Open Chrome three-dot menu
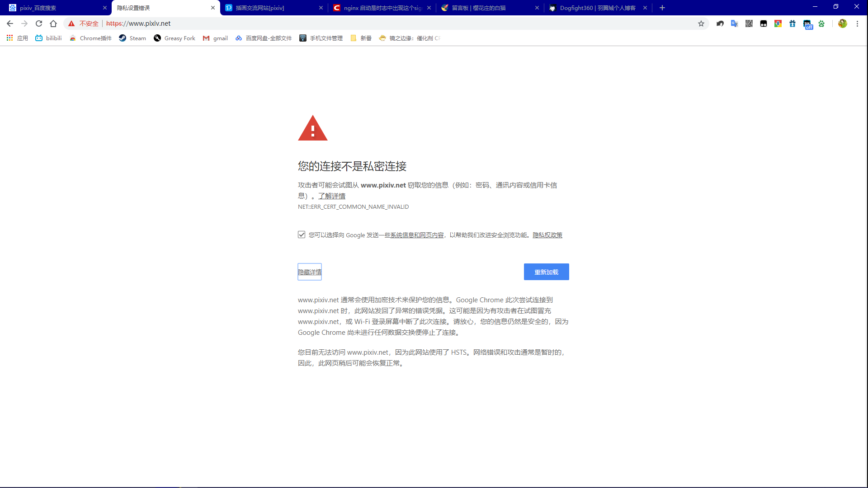Image resolution: width=868 pixels, height=488 pixels. click(857, 23)
